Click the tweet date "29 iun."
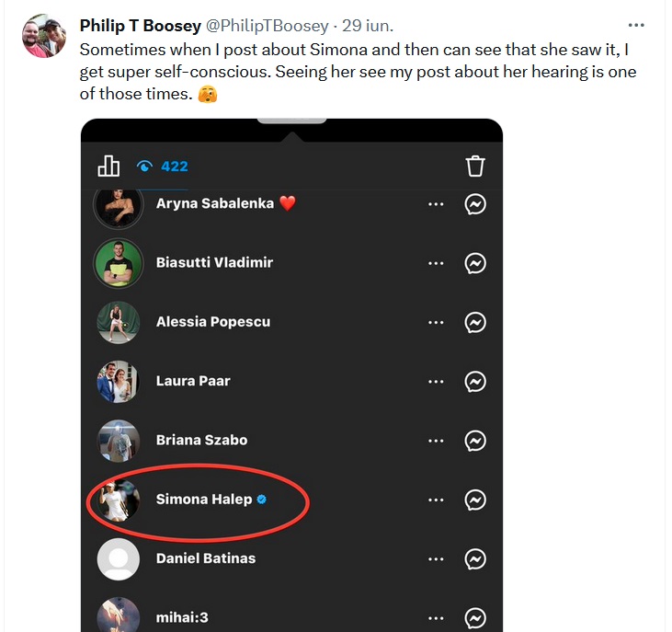 pyautogui.click(x=367, y=25)
